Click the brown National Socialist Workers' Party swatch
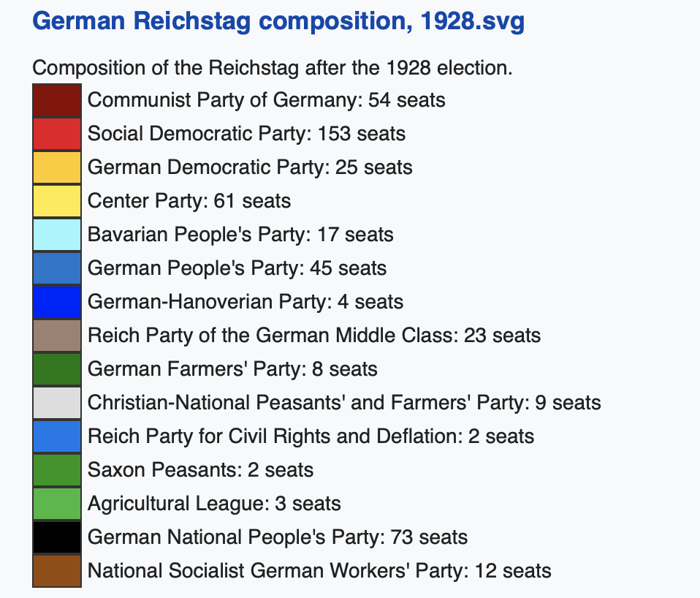The height and width of the screenshot is (598, 700). pyautogui.click(x=57, y=571)
